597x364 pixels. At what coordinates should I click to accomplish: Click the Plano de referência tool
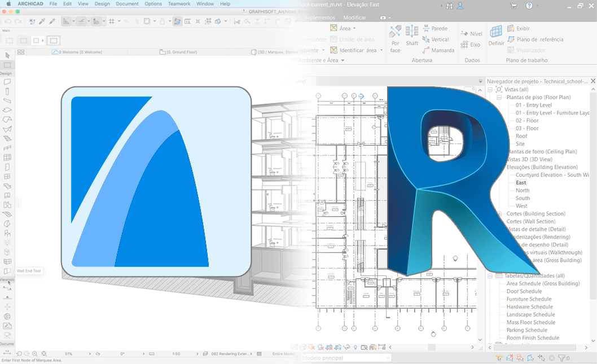point(535,39)
